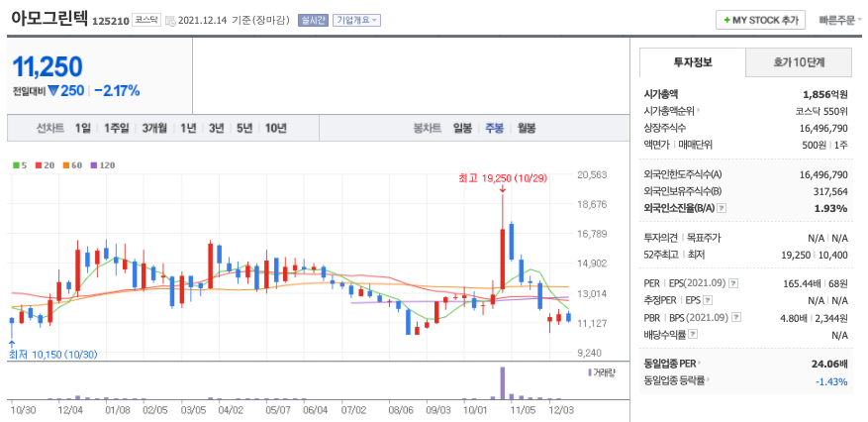868x422 pixels.
Task: Expand the 빠른주문 dropdown
Action: tap(840, 21)
